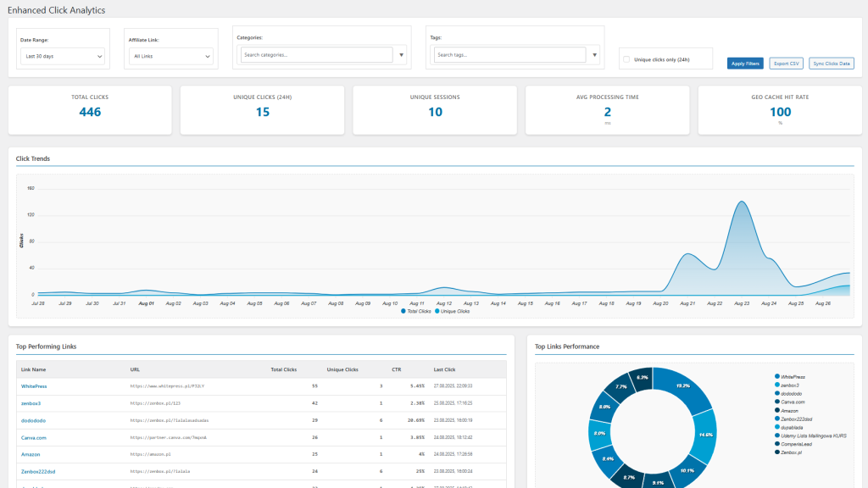Click the Apply Filters button
Image resolution: width=868 pixels, height=488 pixels.
(745, 64)
